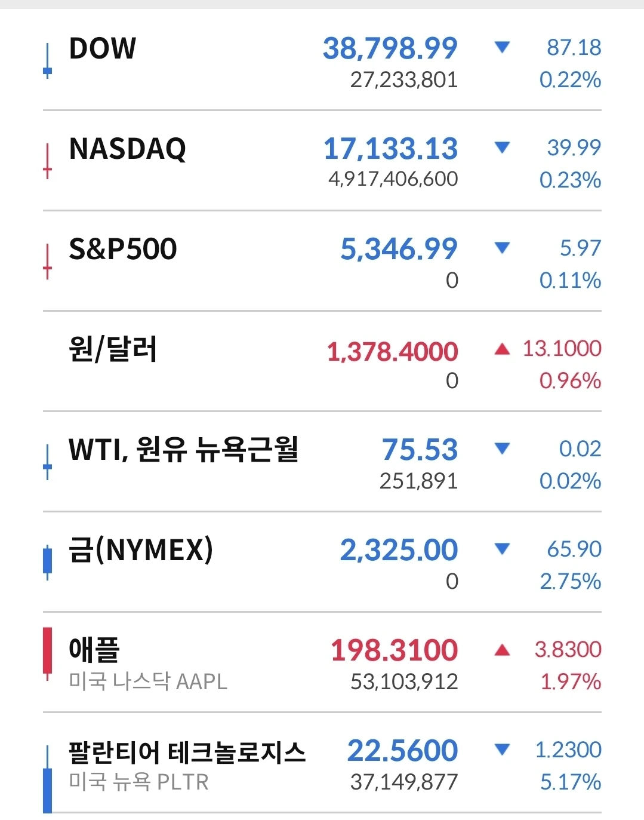Viewport: 644px width, 820px height.
Task: Open the WTI, 원유 뉴욕근월 row
Action: (x=322, y=462)
